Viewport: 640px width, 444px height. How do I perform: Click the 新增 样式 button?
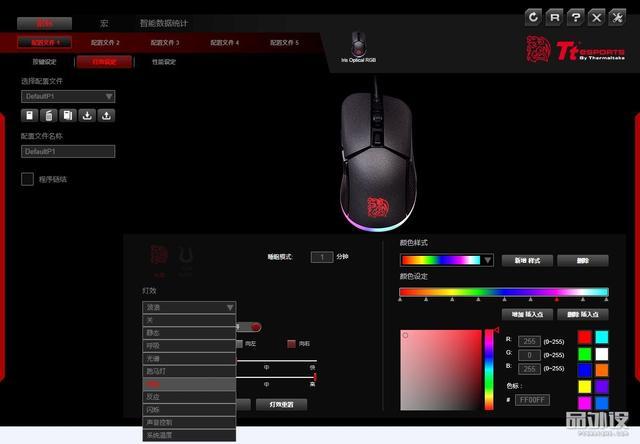pos(527,260)
